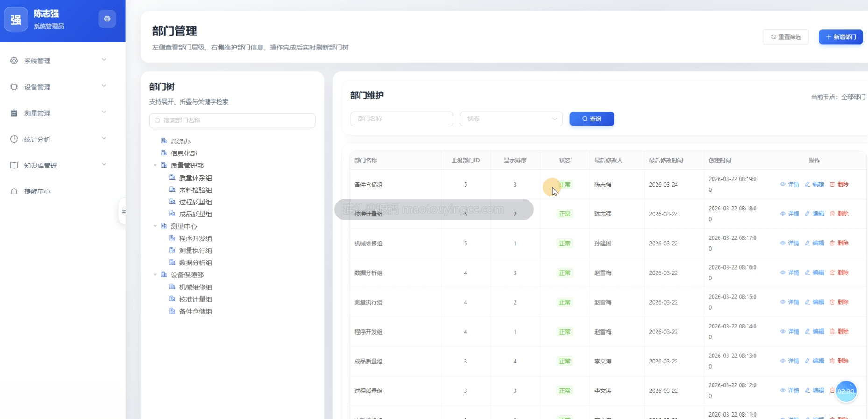This screenshot has height=419, width=868.
Task: Click the settings gear icon beside 陈志强
Action: click(x=107, y=19)
